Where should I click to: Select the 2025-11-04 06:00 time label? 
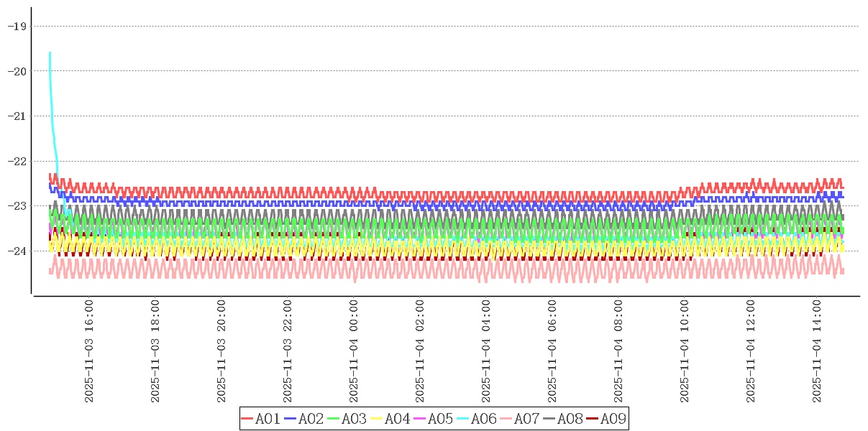[x=552, y=352]
